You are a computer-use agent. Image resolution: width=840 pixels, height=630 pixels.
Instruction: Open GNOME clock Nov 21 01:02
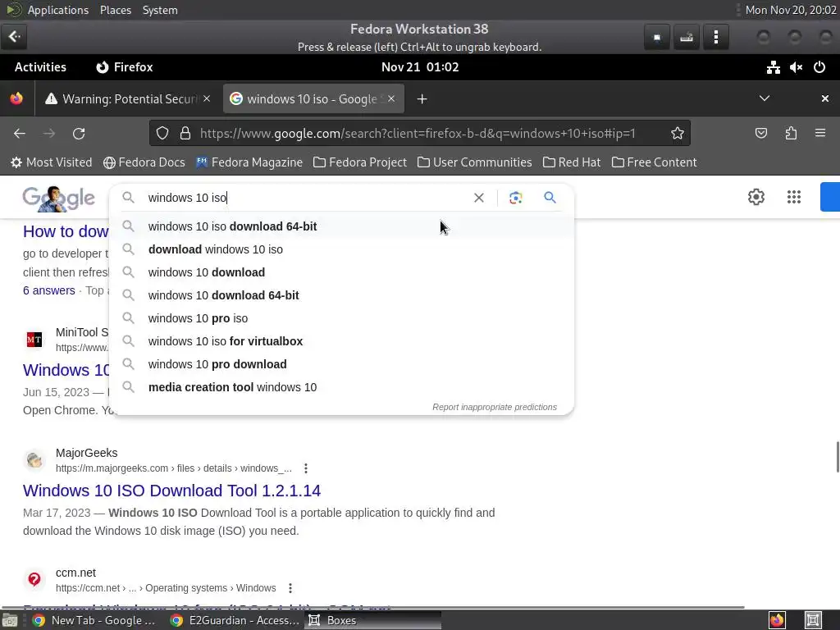point(420,67)
